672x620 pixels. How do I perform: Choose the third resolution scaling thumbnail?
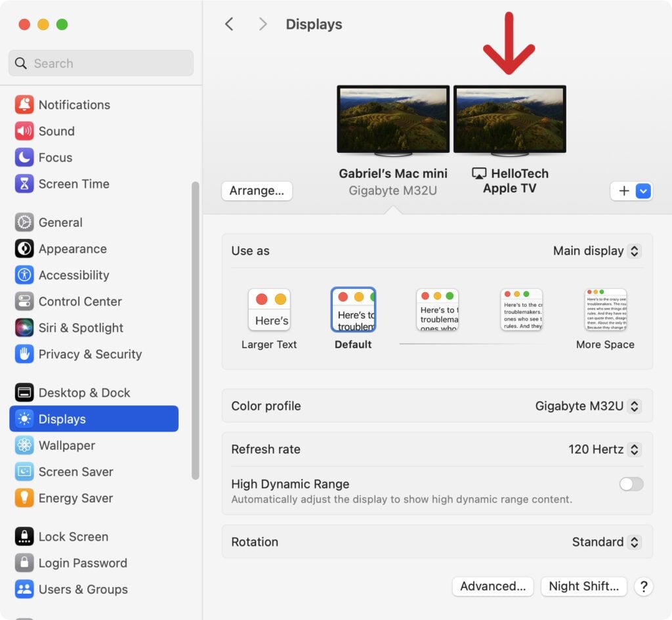[x=437, y=310]
